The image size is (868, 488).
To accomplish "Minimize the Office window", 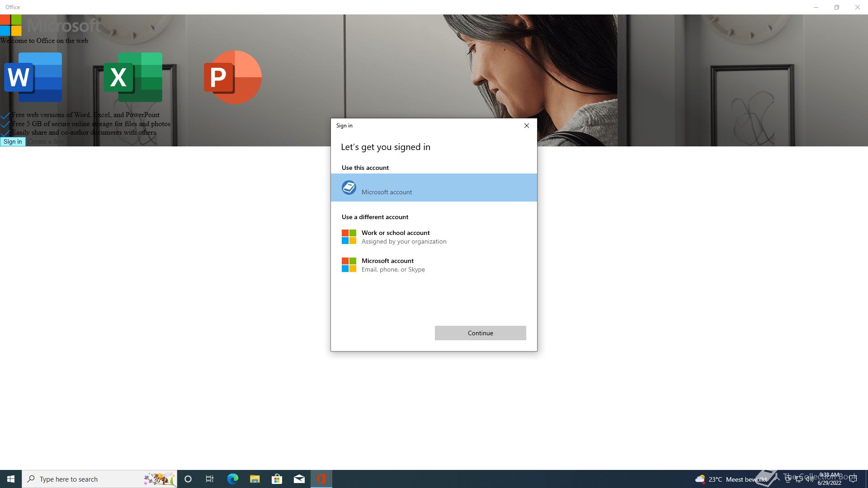I will pyautogui.click(x=816, y=7).
